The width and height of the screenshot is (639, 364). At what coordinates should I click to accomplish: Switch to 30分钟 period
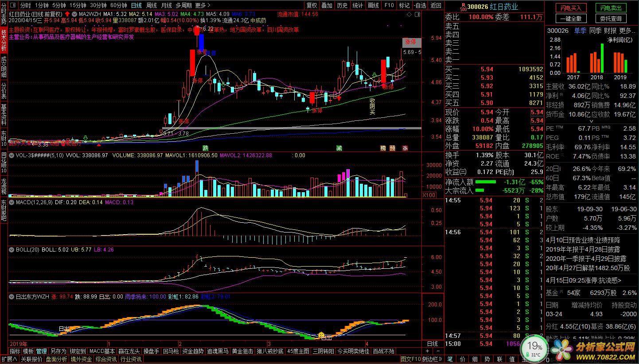98,5
